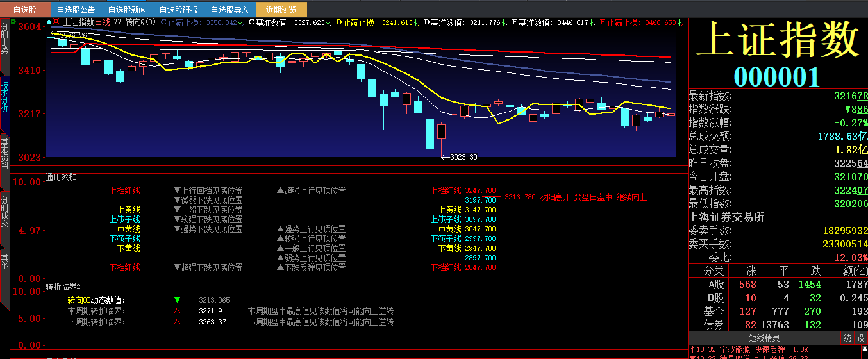Screen dimensions: 868x359
Task: Click the red gear icon in chart header
Action: (x=56, y=22)
